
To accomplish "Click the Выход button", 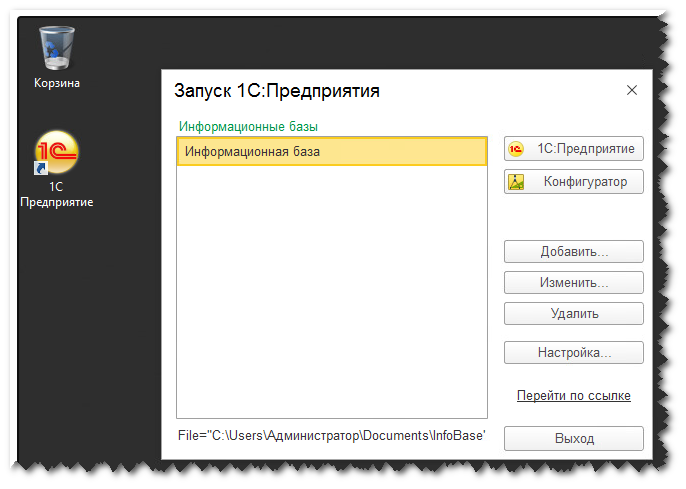I will click(574, 438).
